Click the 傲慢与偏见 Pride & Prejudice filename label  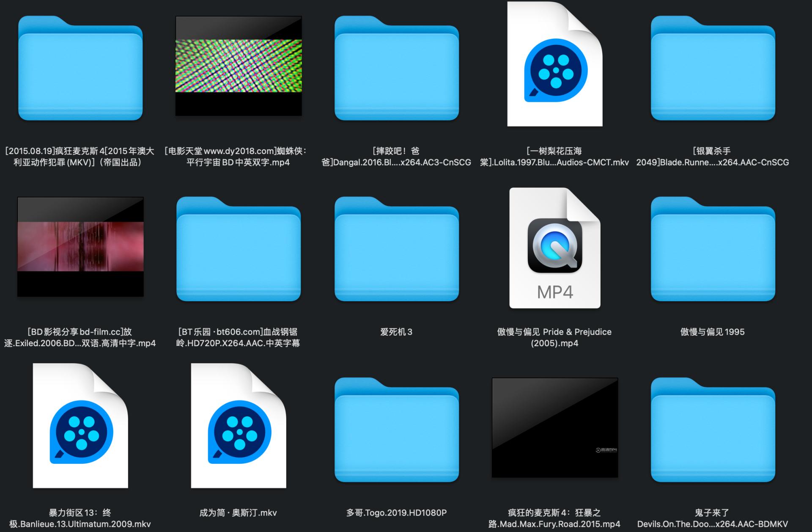point(555,338)
